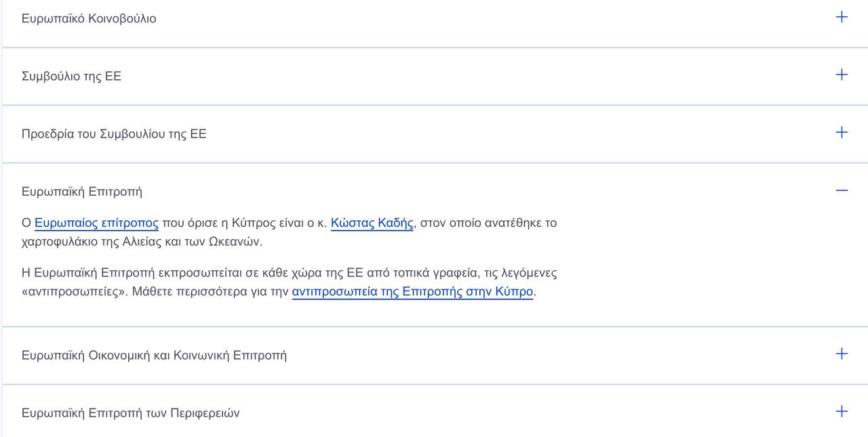The height and width of the screenshot is (437, 868).
Task: Open the αντιπροσωπεία της Επιτροπής στην Κύπρο link
Action: coord(412,292)
